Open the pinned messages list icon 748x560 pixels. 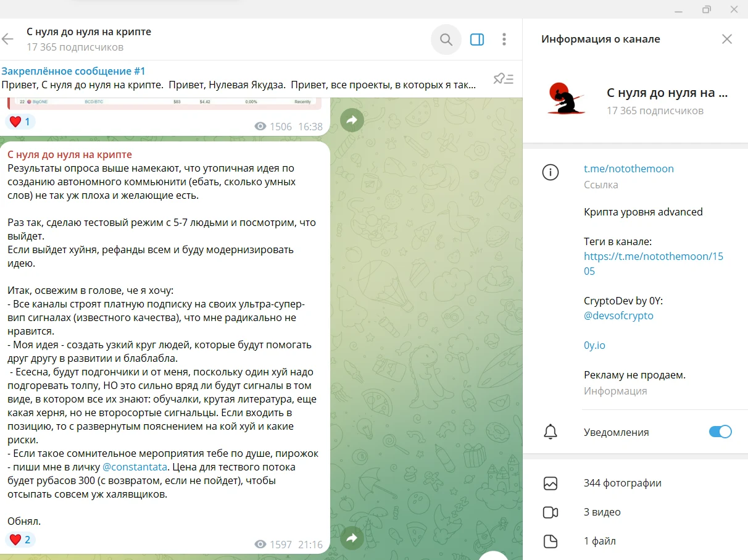pos(504,78)
